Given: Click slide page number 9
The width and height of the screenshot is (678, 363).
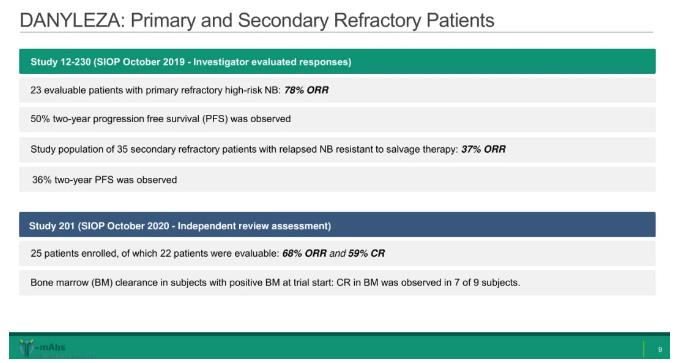Looking at the screenshot, I should pos(660,349).
